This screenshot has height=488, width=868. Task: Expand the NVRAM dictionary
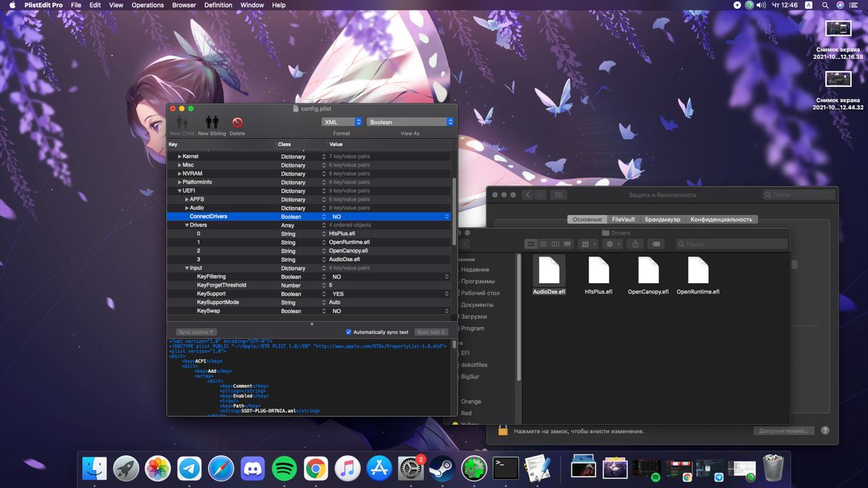180,174
